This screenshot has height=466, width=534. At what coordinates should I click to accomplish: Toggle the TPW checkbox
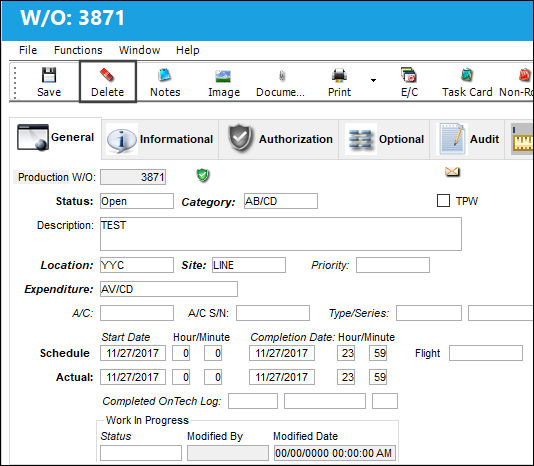pyautogui.click(x=443, y=201)
